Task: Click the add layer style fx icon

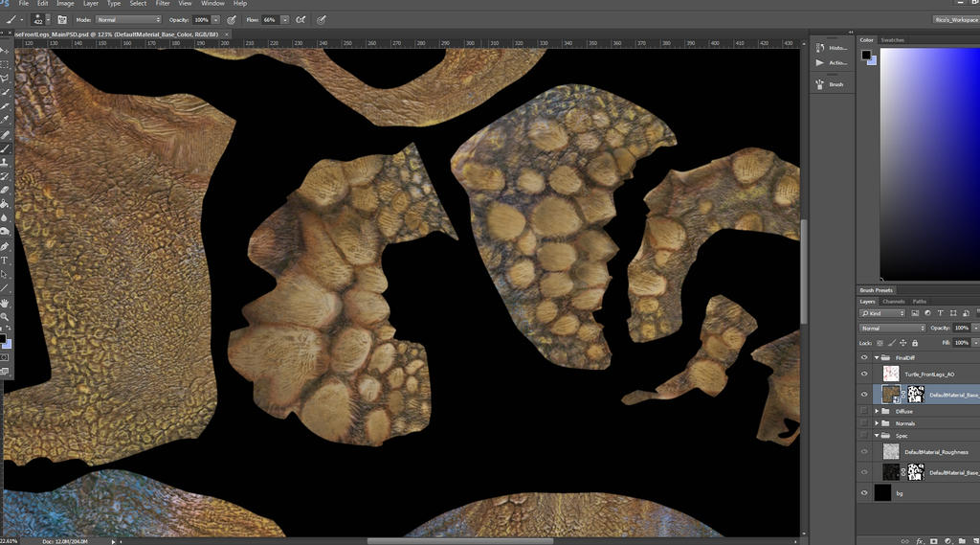Action: pyautogui.click(x=920, y=541)
